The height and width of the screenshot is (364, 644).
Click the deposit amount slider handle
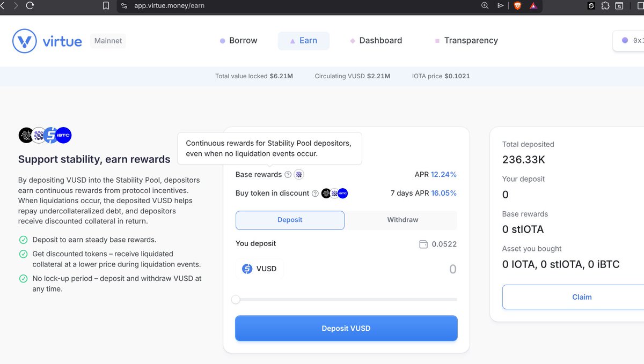pyautogui.click(x=236, y=299)
